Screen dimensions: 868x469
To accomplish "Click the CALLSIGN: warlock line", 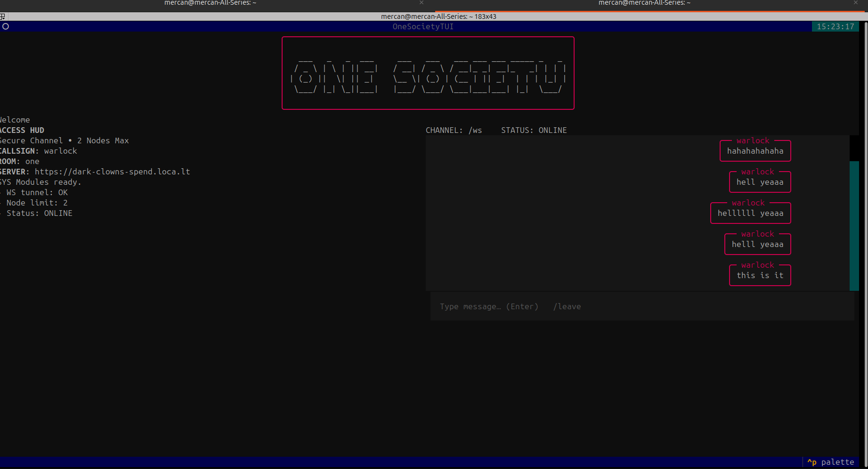I will pos(39,151).
